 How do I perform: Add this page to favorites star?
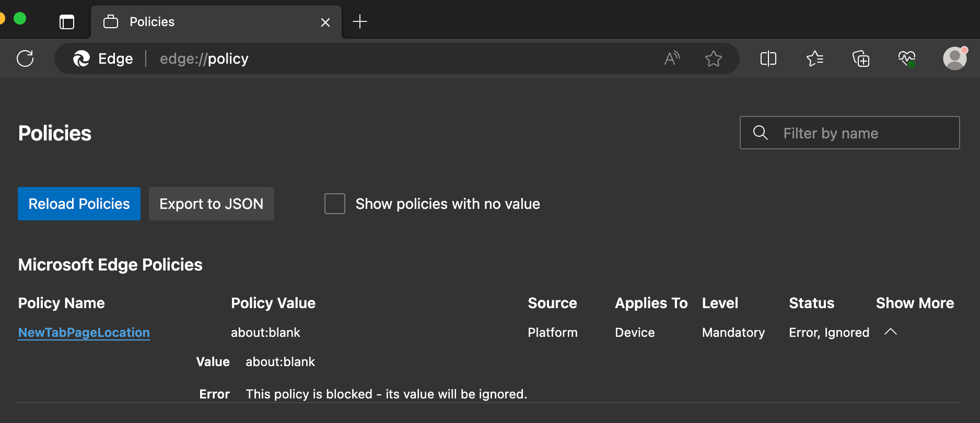(x=713, y=58)
